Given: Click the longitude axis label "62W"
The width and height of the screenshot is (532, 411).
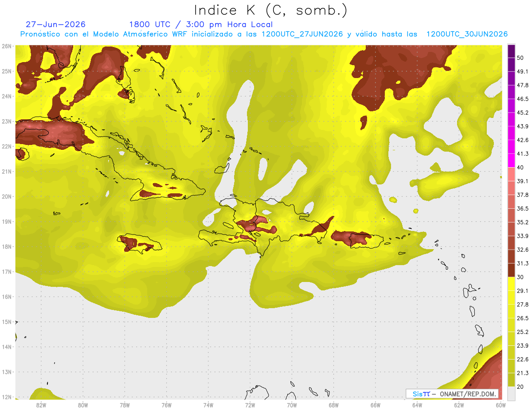Looking at the screenshot, I should tap(459, 405).
